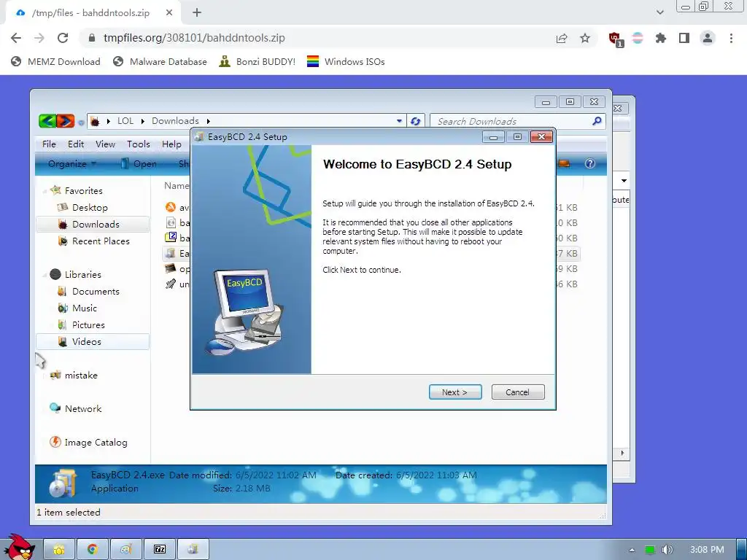Viewport: 747px width, 560px height.
Task: Select Downloads under Favorites
Action: 93,225
